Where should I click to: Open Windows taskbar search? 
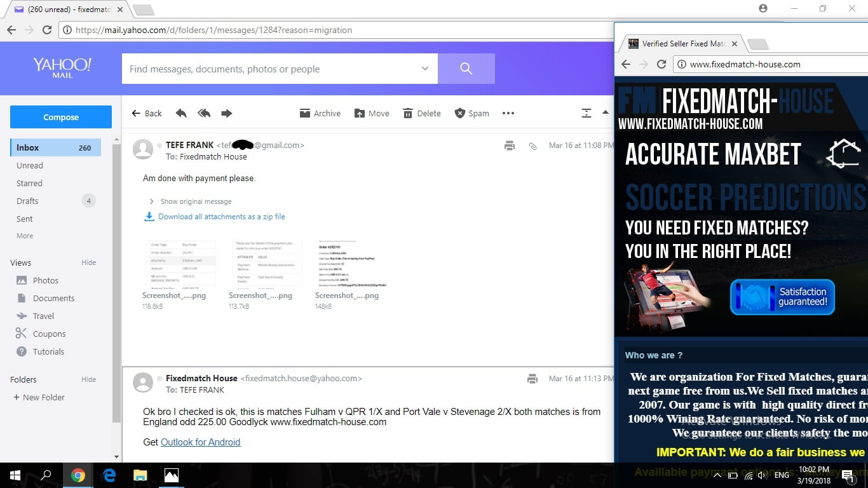46,475
